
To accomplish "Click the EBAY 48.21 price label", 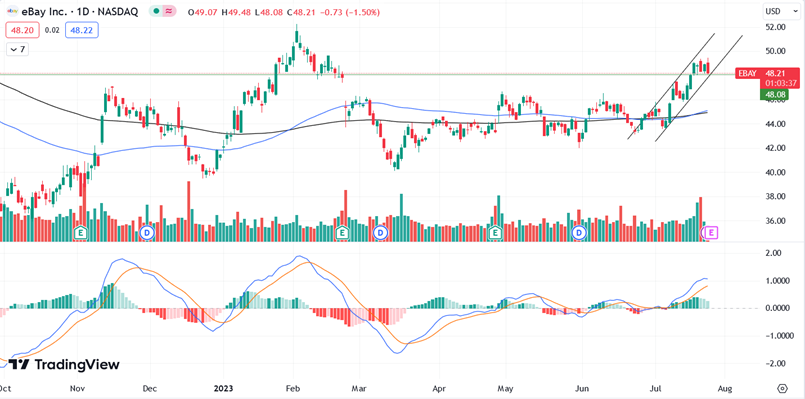I will pos(767,73).
